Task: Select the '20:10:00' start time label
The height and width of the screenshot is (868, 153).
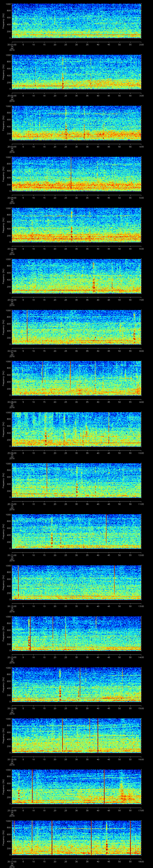Action: [x=12, y=504]
